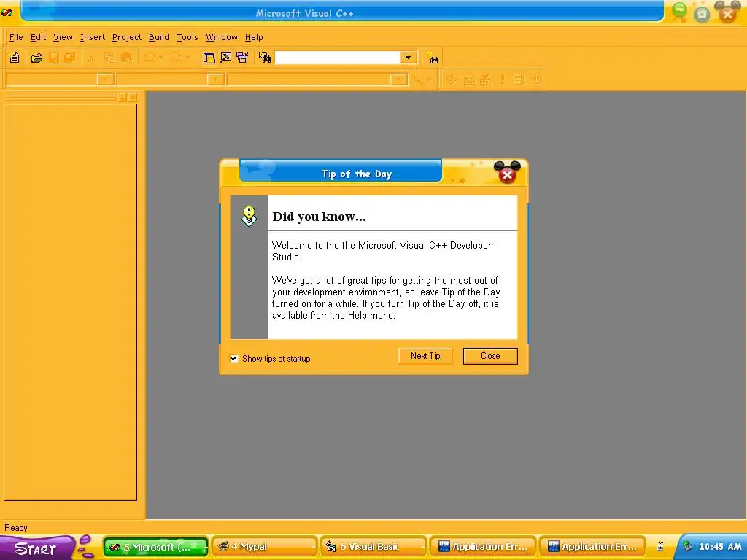This screenshot has height=560, width=747.
Task: Click the Redo arrow icon
Action: click(176, 58)
